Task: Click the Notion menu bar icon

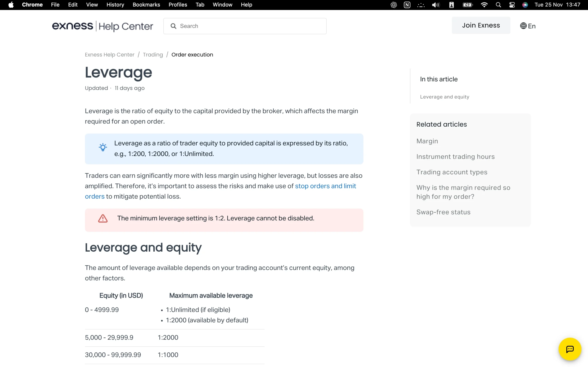Action: pyautogui.click(x=407, y=5)
